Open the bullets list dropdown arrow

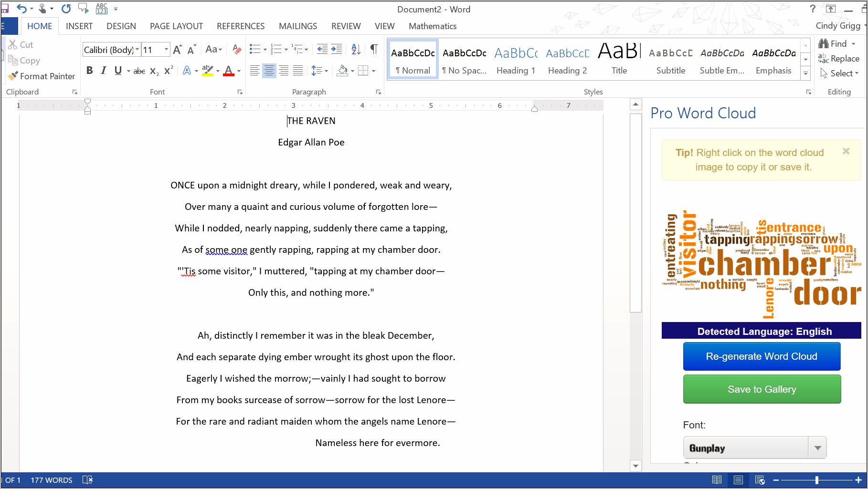tap(265, 49)
